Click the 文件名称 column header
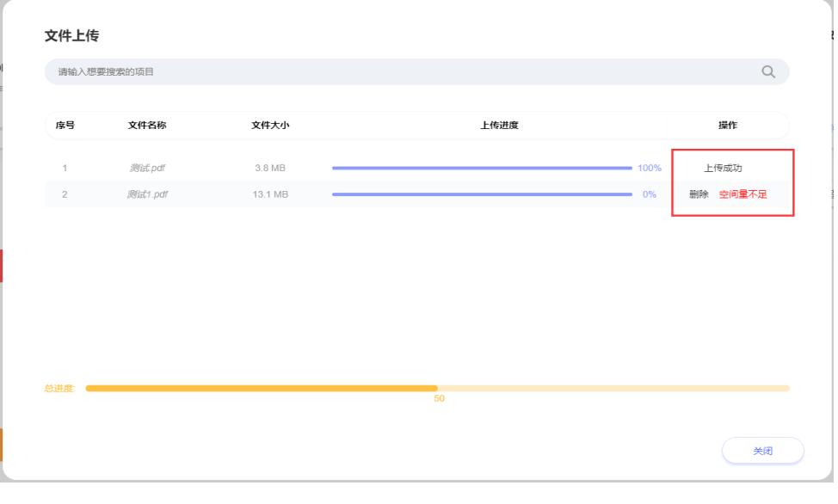Image resolution: width=838 pixels, height=504 pixels. tap(146, 126)
